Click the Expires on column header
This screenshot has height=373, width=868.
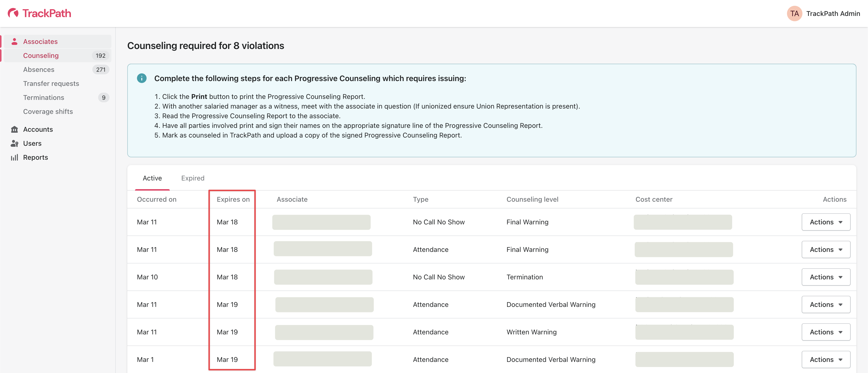pyautogui.click(x=233, y=199)
